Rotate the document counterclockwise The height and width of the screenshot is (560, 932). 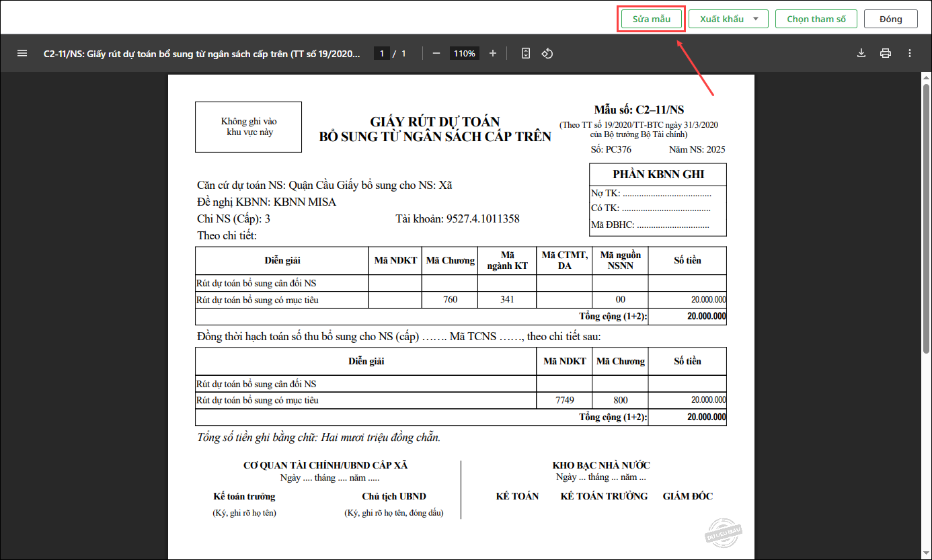(x=547, y=53)
